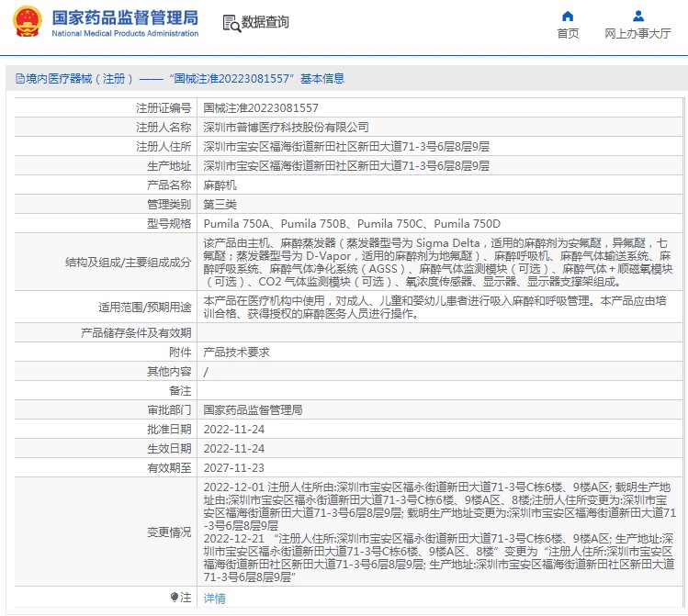Click the 注册人名称 label
688x616 pixels.
164,127
